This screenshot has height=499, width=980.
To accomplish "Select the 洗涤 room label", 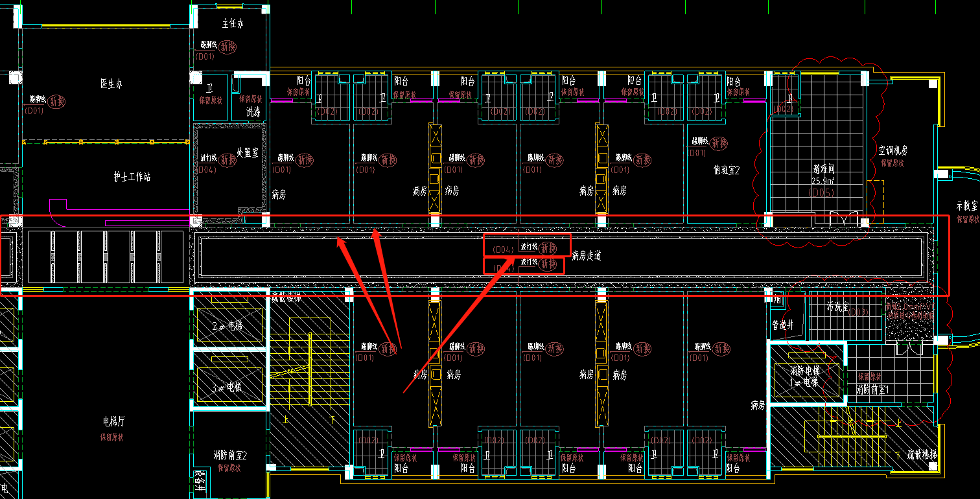I will [x=253, y=112].
